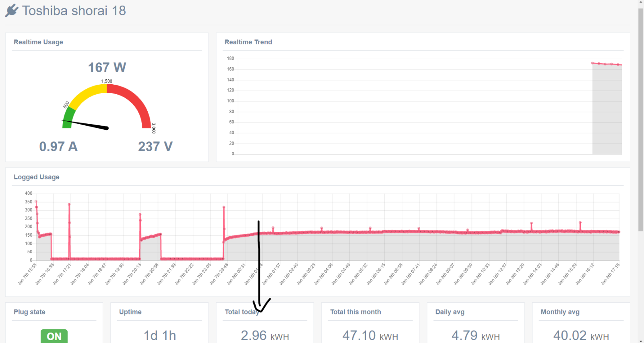The image size is (644, 343).
Task: Click the page vertical scrollbar thumb
Action: coord(641,120)
